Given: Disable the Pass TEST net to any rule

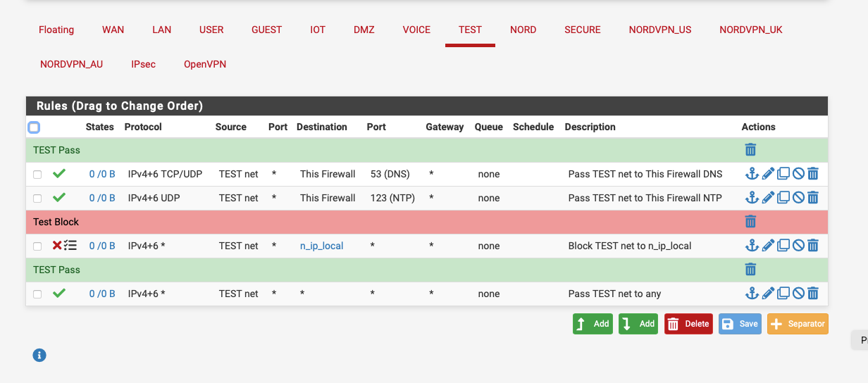Looking at the screenshot, I should [798, 294].
